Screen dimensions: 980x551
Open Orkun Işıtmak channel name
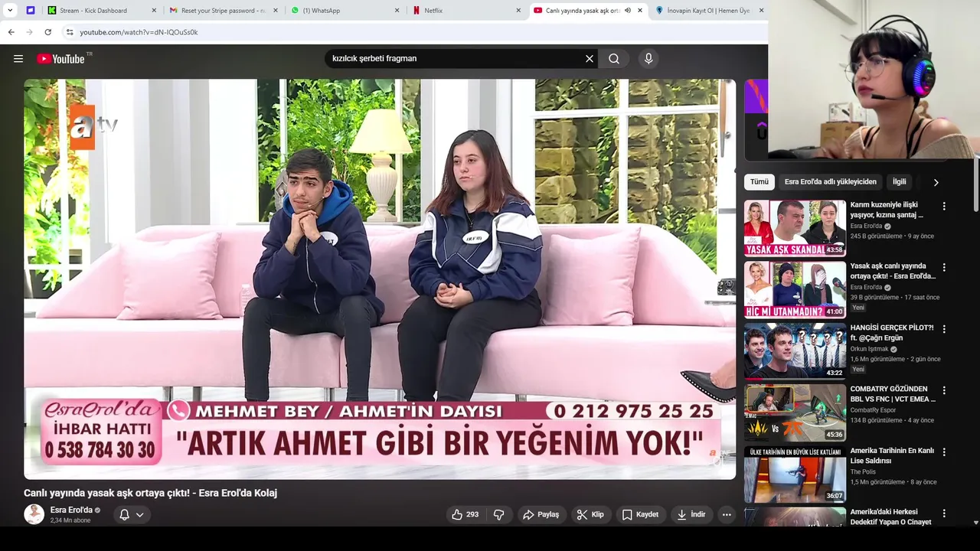click(870, 349)
